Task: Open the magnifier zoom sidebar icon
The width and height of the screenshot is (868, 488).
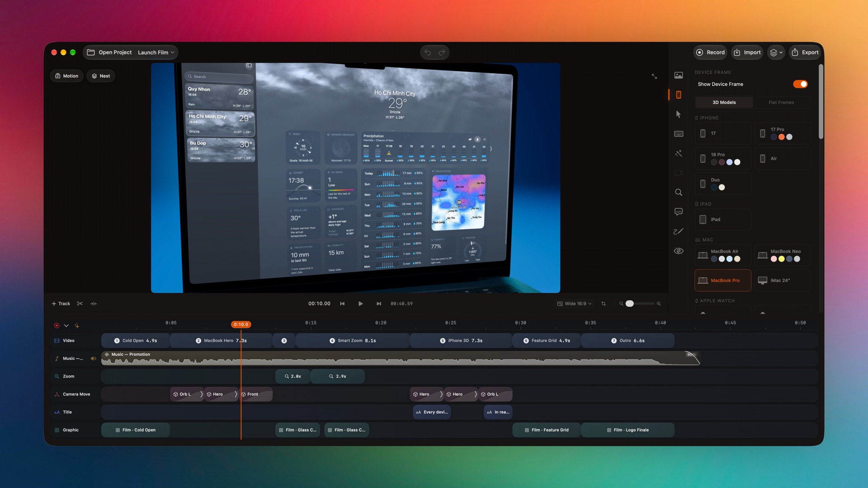Action: (x=679, y=192)
